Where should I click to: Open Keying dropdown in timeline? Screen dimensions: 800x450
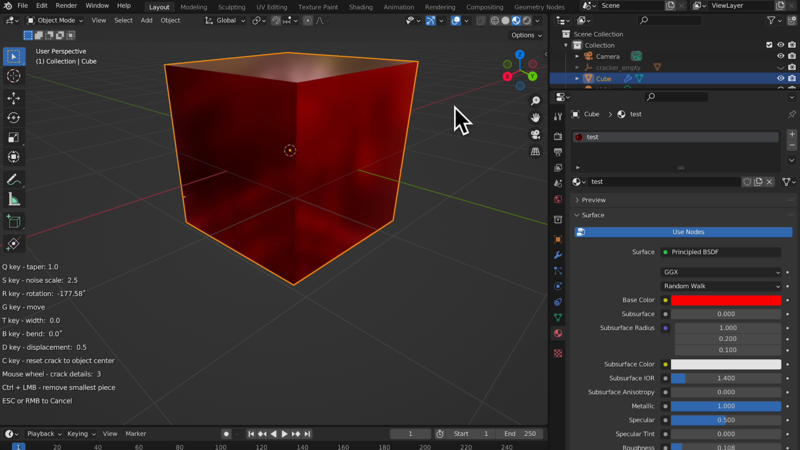(x=81, y=434)
